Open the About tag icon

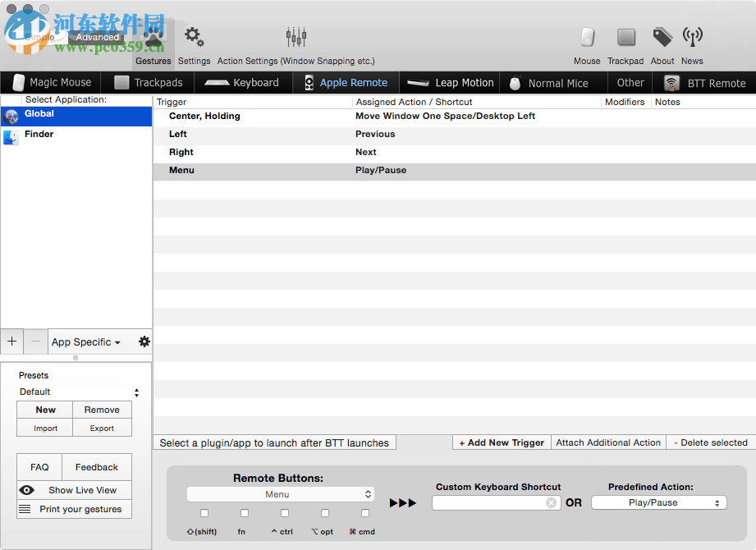point(662,39)
